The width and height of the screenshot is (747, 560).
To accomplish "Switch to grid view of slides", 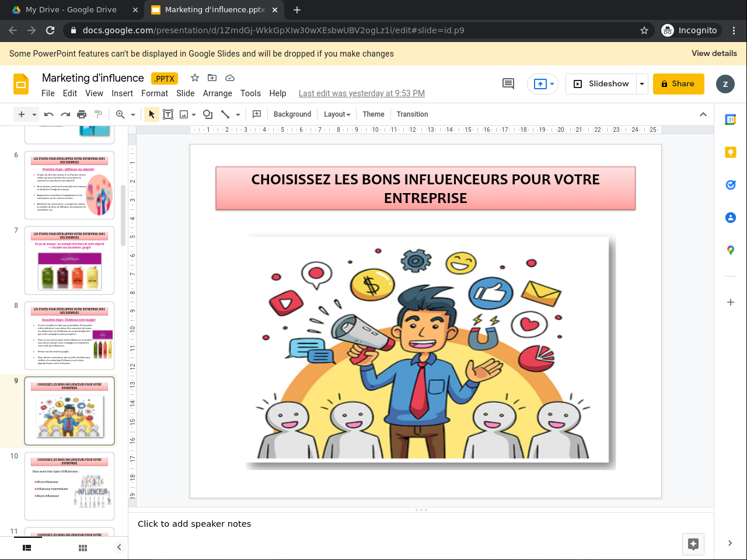I will pyautogui.click(x=83, y=548).
